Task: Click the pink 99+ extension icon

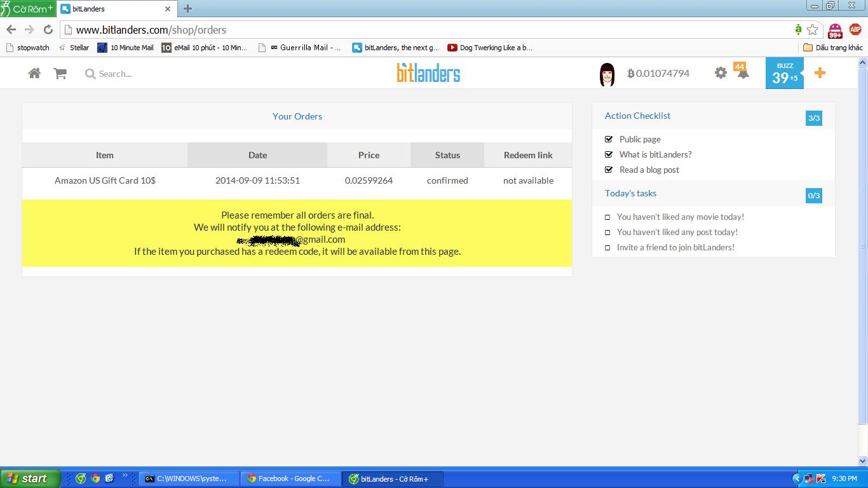Action: [x=835, y=30]
